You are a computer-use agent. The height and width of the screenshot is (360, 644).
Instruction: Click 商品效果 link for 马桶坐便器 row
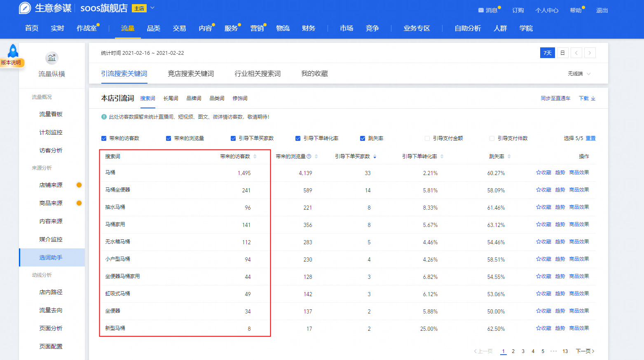point(579,190)
